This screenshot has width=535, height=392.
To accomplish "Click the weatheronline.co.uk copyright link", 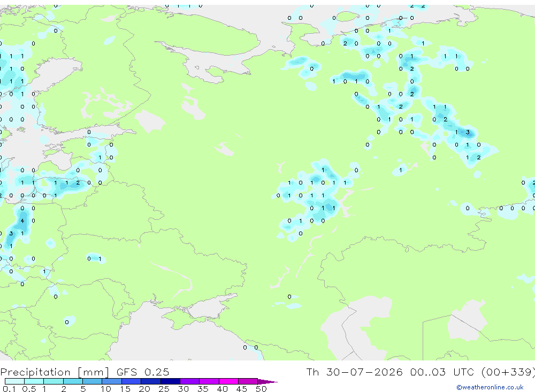I will pyautogui.click(x=490, y=387).
